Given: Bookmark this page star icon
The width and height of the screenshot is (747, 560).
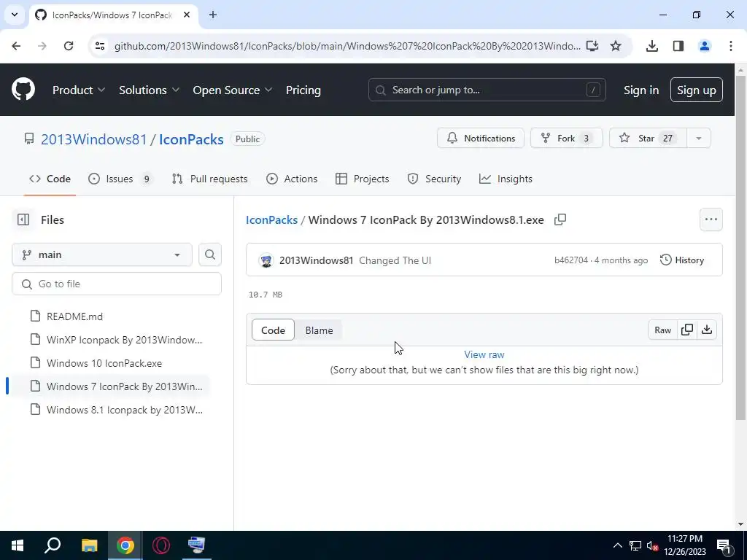Looking at the screenshot, I should click(x=616, y=46).
